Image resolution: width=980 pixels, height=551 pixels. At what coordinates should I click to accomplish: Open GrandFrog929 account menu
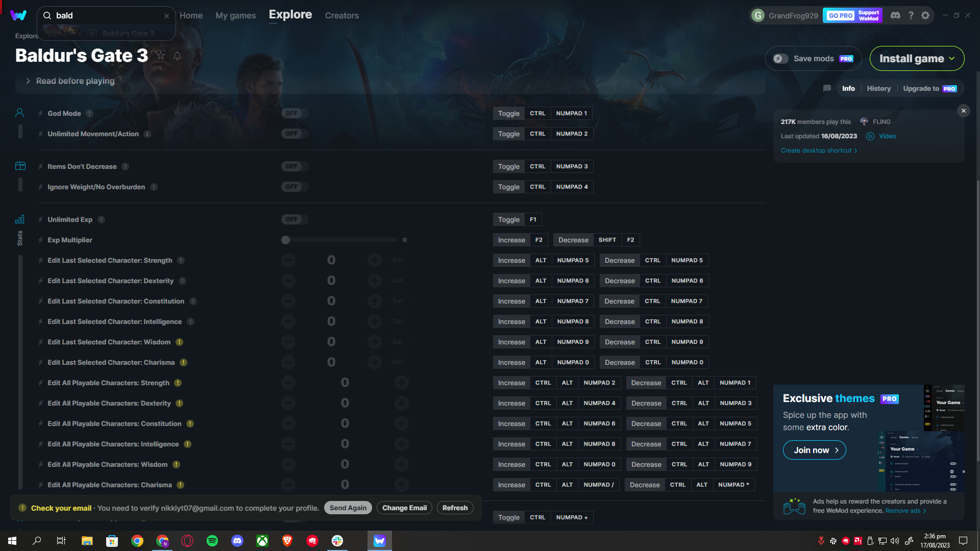click(x=785, y=15)
